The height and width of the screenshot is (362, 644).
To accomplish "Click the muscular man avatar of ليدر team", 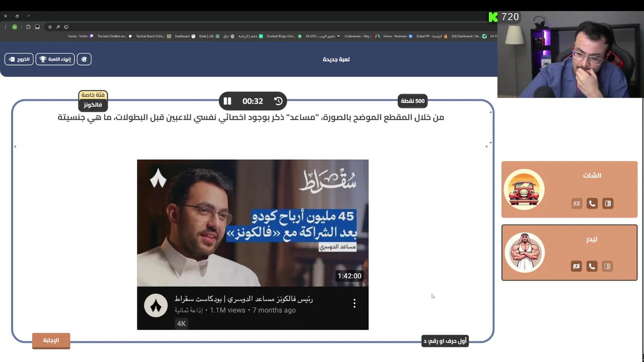I will [524, 252].
